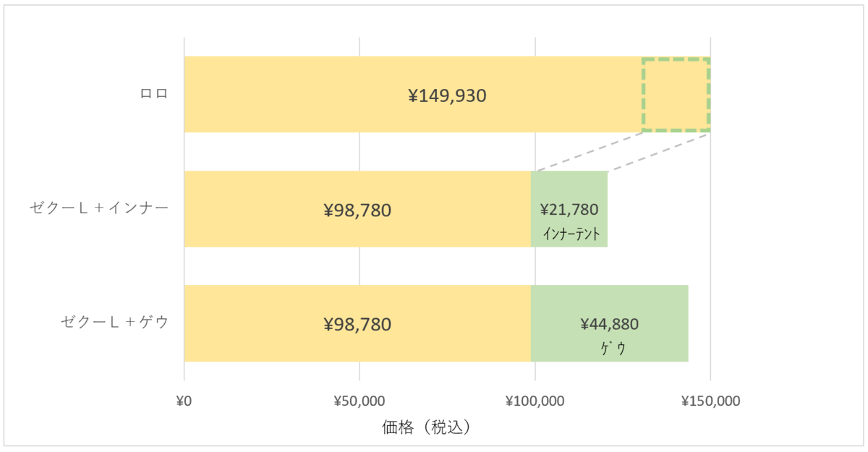Select the ¥21,780 data label

569,210
